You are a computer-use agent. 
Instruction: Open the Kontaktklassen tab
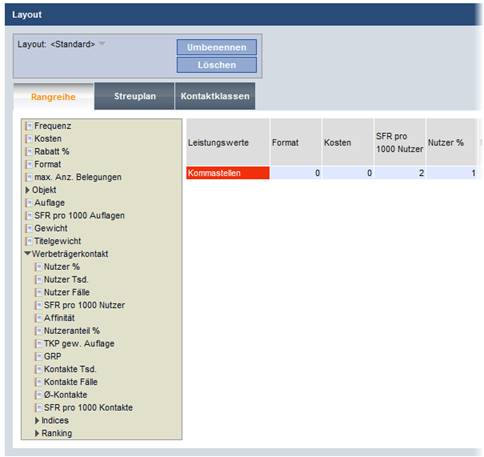215,96
